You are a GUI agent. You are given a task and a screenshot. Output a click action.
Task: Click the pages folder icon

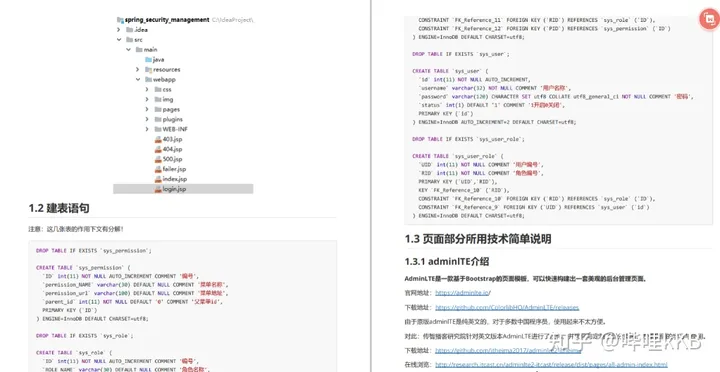[158, 109]
